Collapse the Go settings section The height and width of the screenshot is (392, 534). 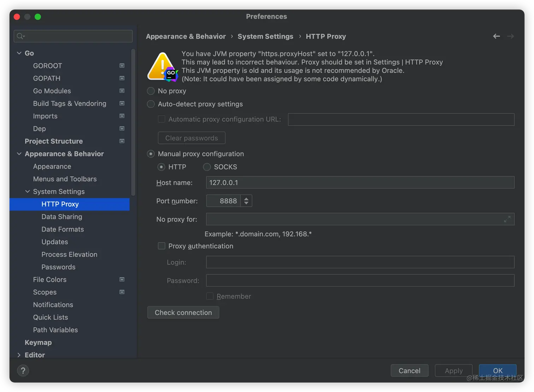pos(19,53)
